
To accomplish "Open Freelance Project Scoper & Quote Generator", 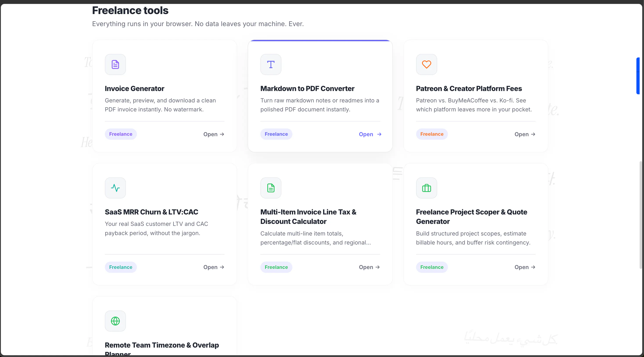I will [x=525, y=267].
